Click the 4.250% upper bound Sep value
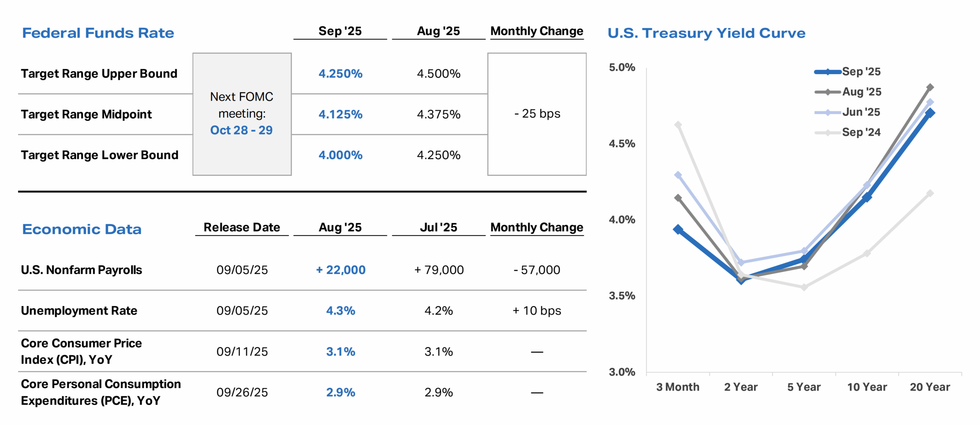 coord(340,73)
